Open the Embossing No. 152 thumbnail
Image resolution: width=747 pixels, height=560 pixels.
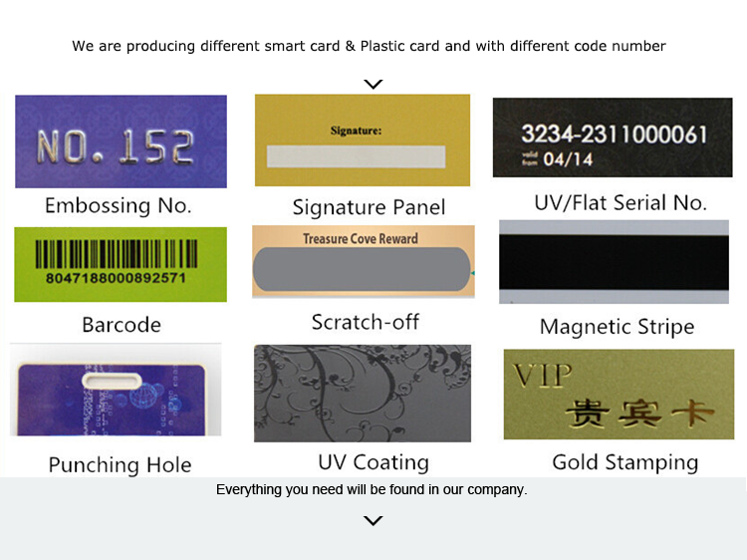click(x=121, y=141)
